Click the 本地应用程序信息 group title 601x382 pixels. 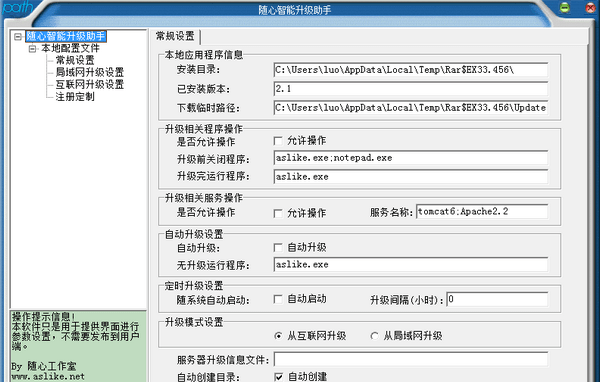coord(204,55)
